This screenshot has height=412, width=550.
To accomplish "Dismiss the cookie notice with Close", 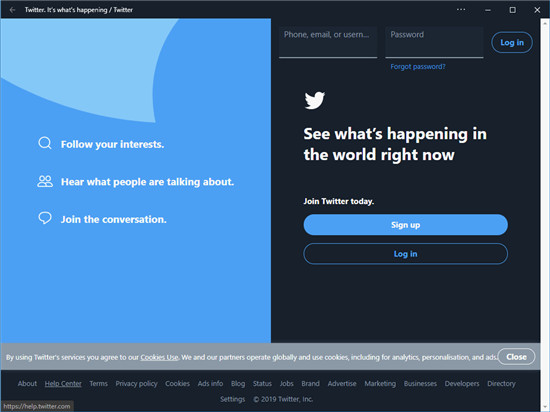I will pyautogui.click(x=516, y=357).
